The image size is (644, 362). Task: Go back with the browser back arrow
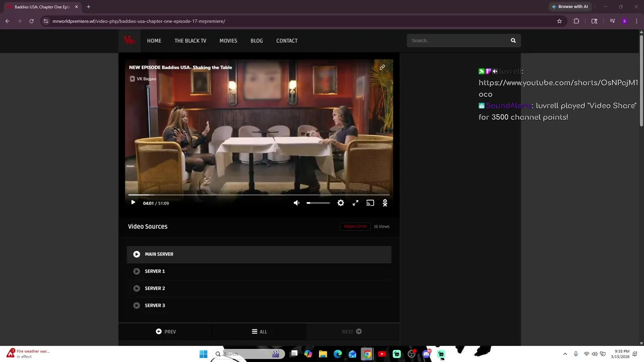[x=8, y=21]
